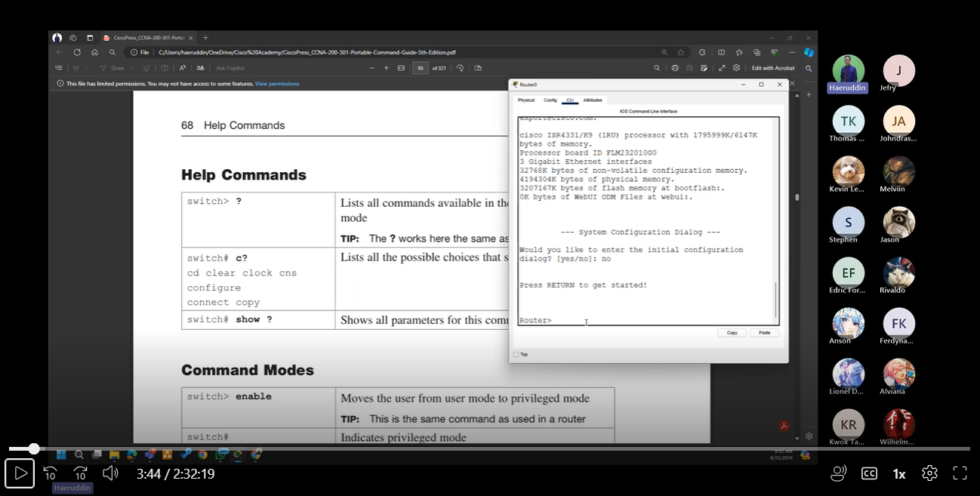Screen dimensions: 980x496
Task: Select Stephen participant avatar
Action: 849,222
